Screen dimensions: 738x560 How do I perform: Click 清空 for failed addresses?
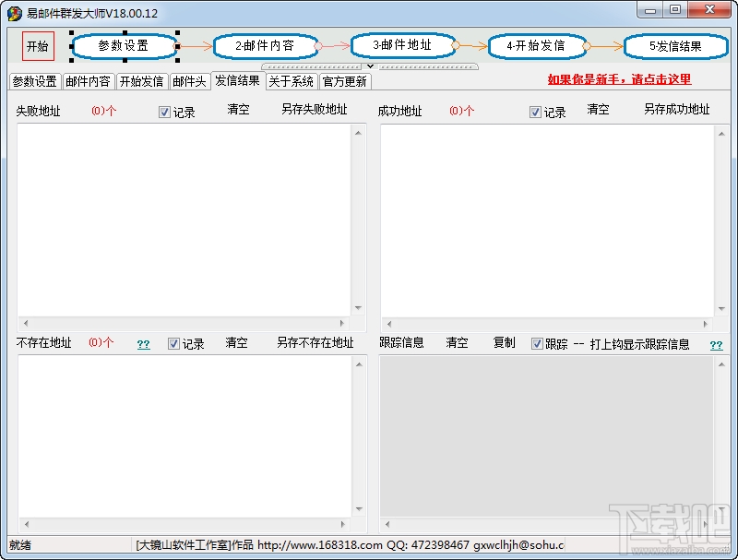tap(239, 110)
